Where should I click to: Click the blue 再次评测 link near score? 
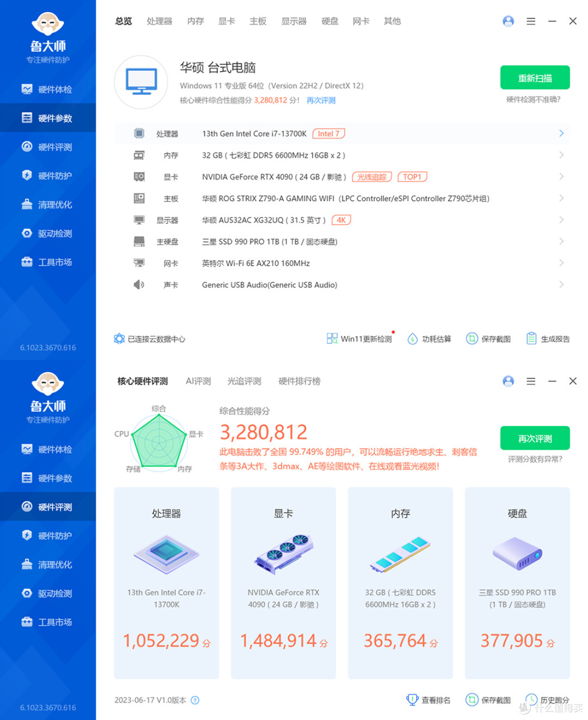[x=321, y=100]
